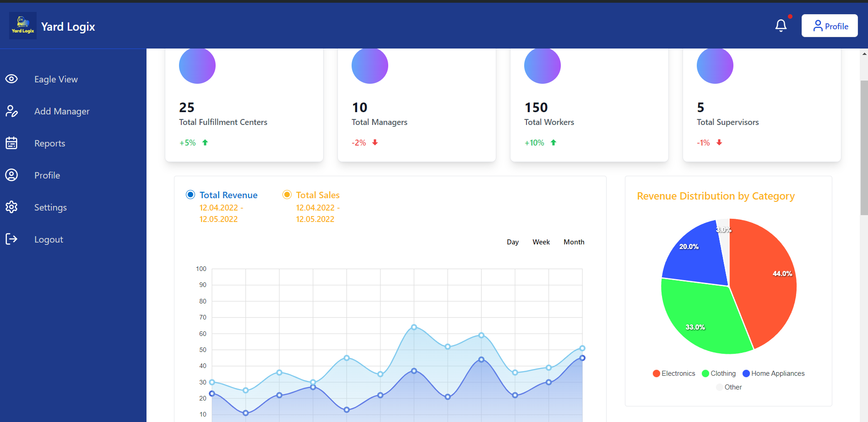This screenshot has width=868, height=422.
Task: Switch chart to Week view
Action: point(541,242)
